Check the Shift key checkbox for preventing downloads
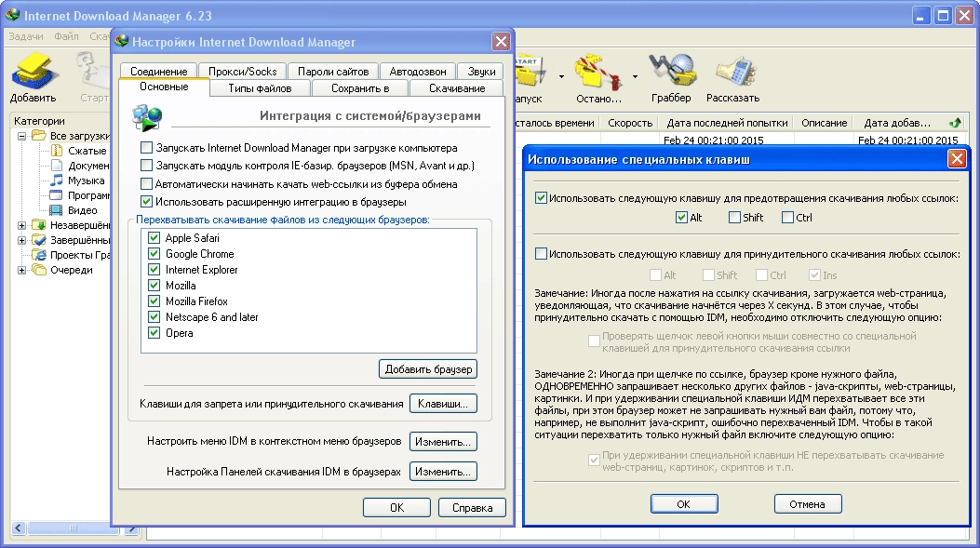Image resolution: width=980 pixels, height=548 pixels. (x=734, y=218)
